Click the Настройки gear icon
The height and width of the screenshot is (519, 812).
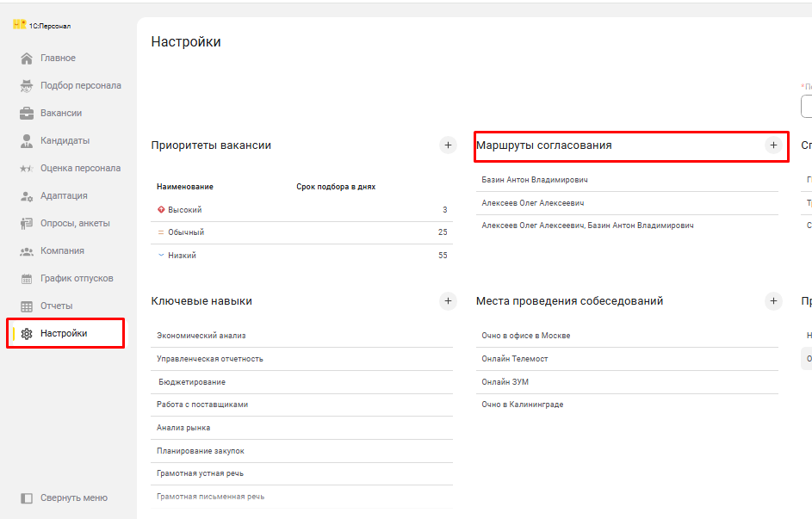pyautogui.click(x=27, y=334)
